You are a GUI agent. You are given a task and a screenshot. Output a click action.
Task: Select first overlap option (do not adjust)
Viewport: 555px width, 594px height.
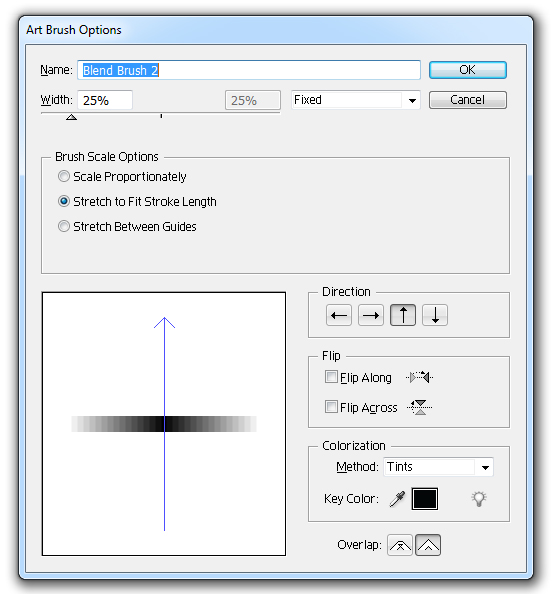point(400,545)
